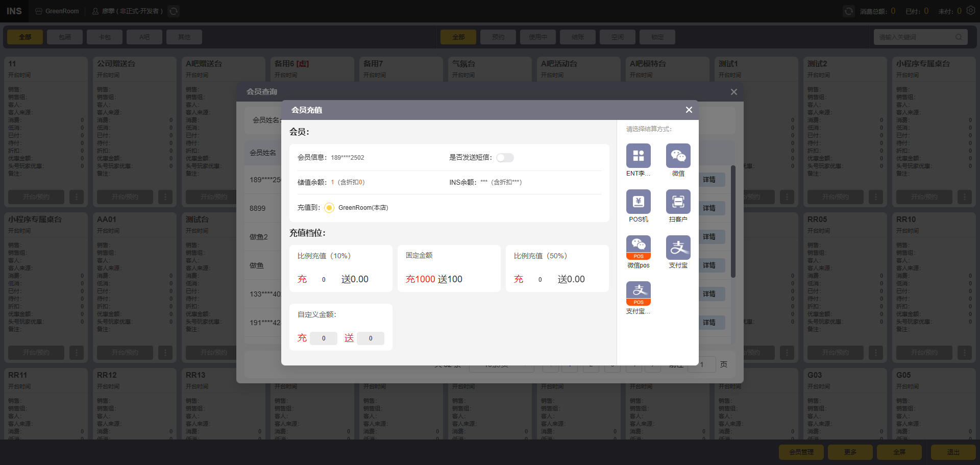Open more menu on 公司赠送台 card

165,197
